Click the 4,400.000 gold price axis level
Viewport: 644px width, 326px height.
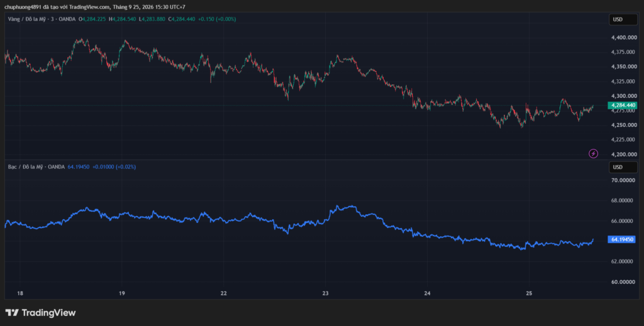(x=625, y=38)
